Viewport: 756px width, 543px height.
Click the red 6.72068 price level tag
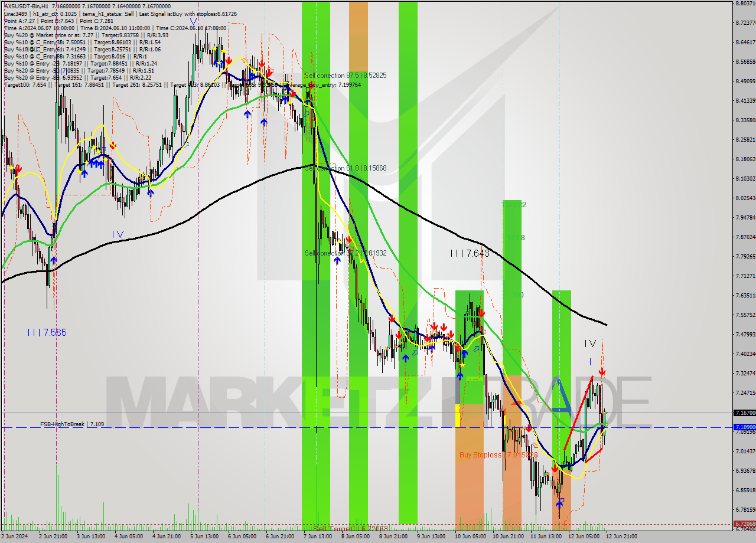(744, 524)
